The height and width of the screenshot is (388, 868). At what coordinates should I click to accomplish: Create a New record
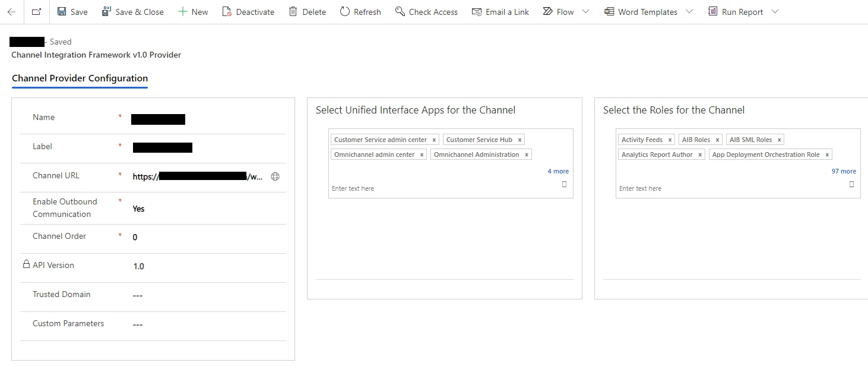click(x=193, y=12)
